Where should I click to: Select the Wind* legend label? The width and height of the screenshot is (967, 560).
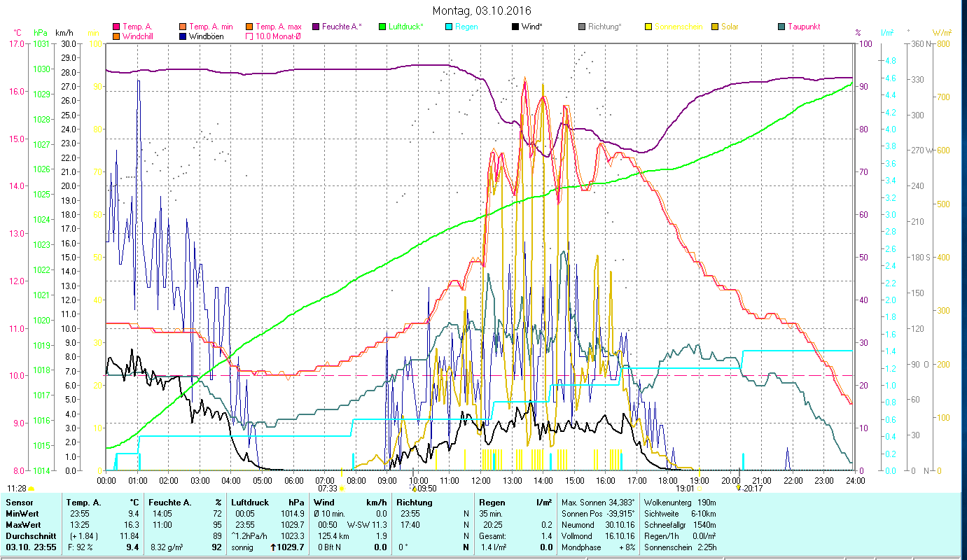click(532, 27)
